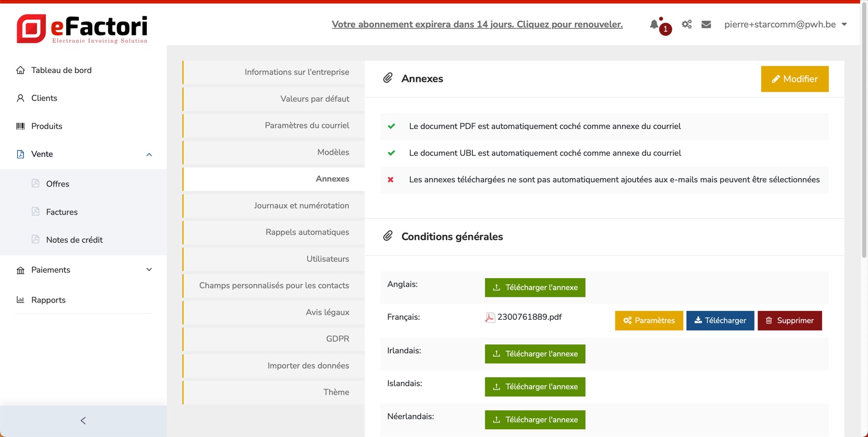Screen dimensions: 868x437
Task: Click red cross for uploaded annexes setting
Action: [391, 180]
